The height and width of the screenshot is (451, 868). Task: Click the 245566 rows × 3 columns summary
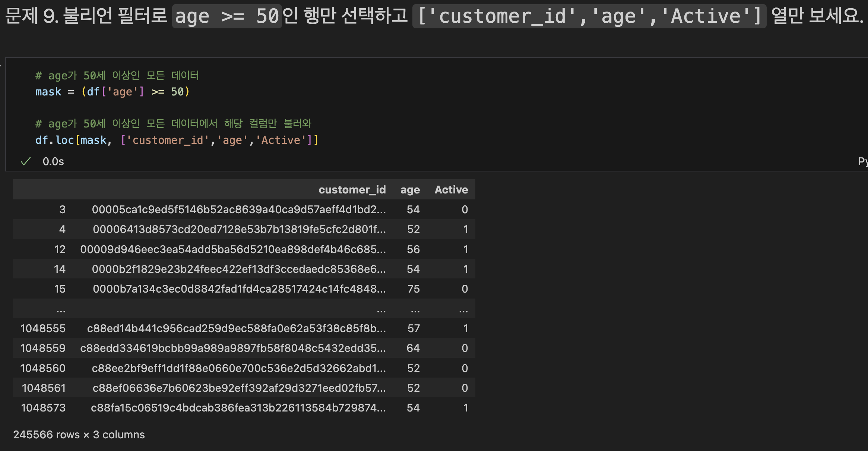point(79,435)
